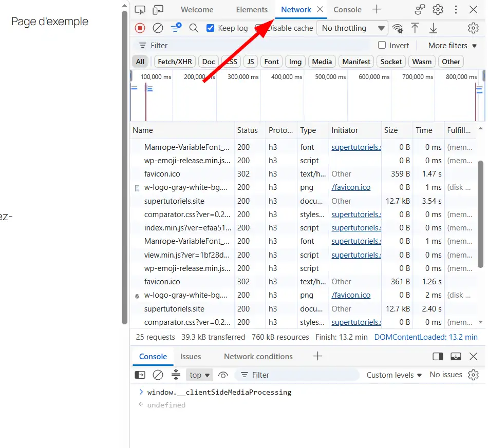The height and width of the screenshot is (448, 488).
Task: Open the network search magnifier
Action: [194, 28]
